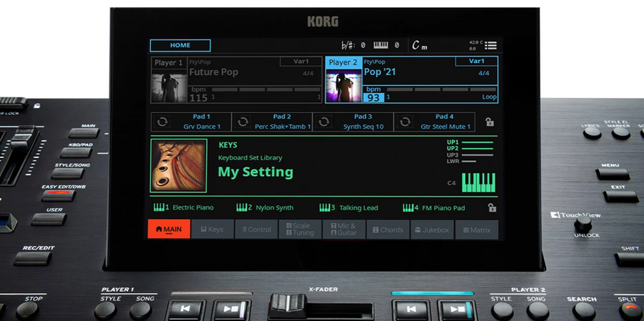Open Player 2 Var1 variation selector

click(477, 61)
